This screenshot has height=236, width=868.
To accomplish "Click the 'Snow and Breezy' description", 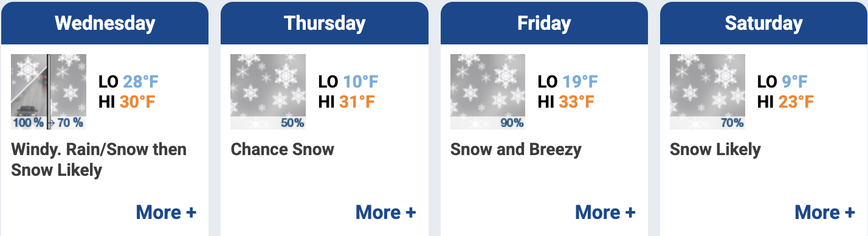I will tap(516, 150).
